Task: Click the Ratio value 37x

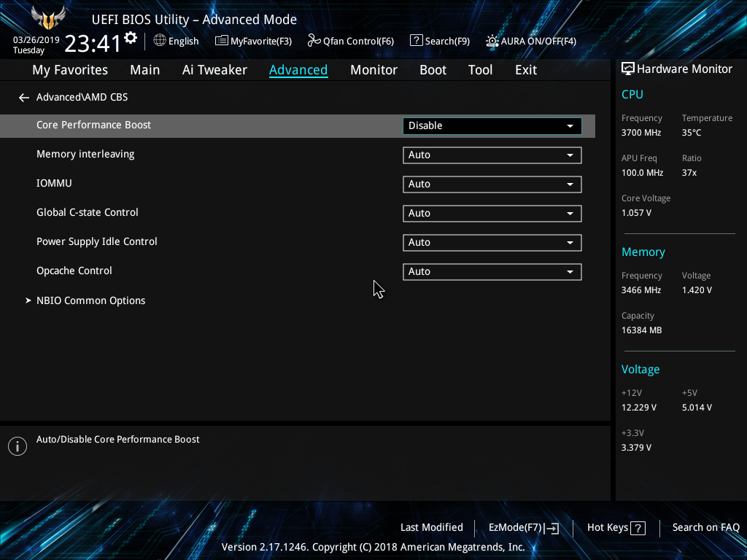Action: pyautogui.click(x=689, y=173)
